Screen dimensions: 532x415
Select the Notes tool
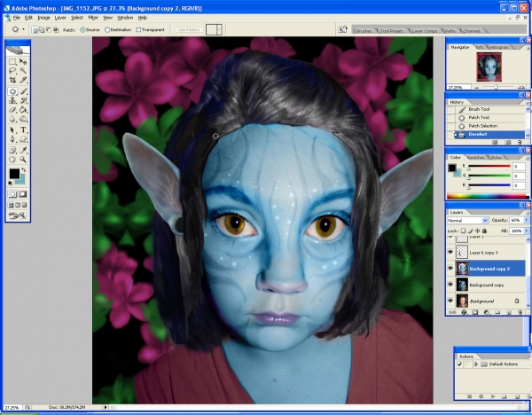click(12, 150)
